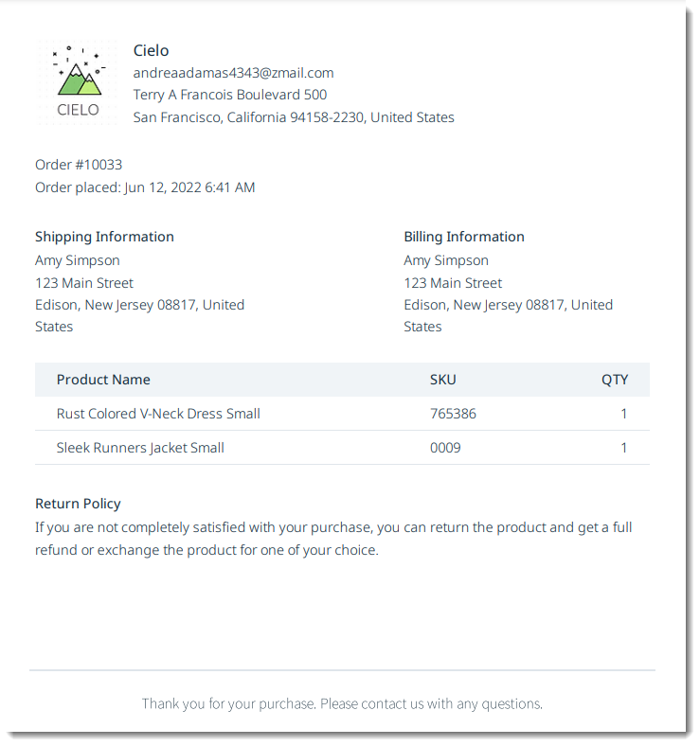
Task: Click the Return Policy heading
Action: pos(78,504)
